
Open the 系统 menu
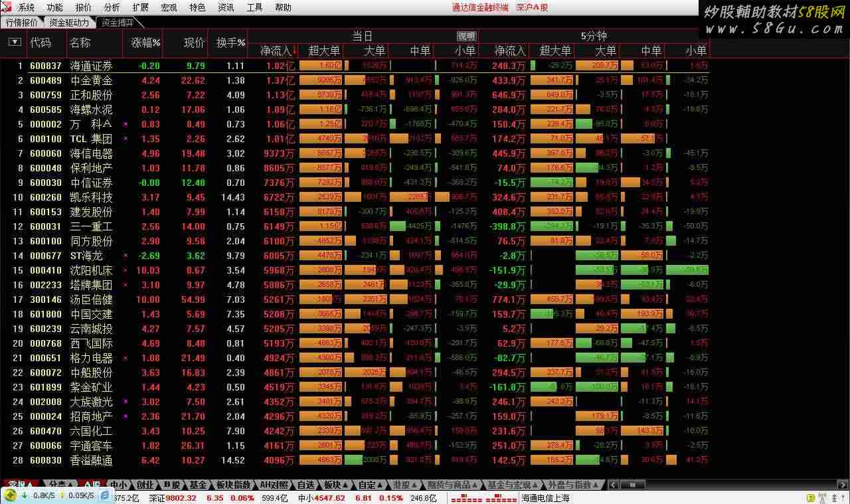click(x=27, y=7)
